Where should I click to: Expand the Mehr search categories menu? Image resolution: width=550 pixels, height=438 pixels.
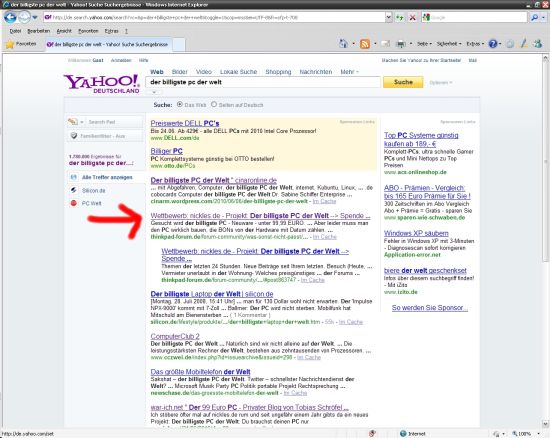click(349, 72)
